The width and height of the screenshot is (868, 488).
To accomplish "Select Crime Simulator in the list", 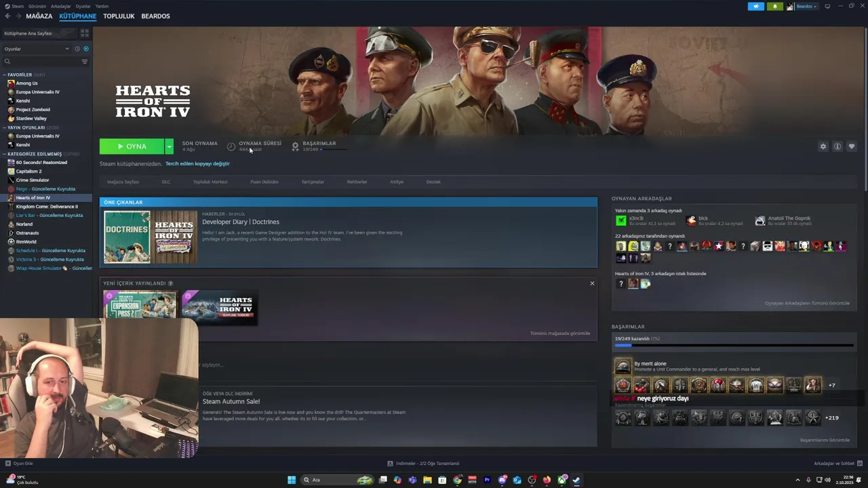I will pos(33,180).
